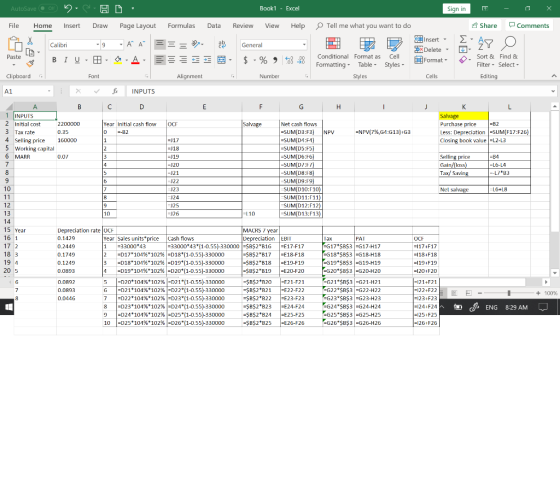Viewport: 560px width, 478px height.
Task: Click the Tell me what you want search box
Action: coord(364,26)
